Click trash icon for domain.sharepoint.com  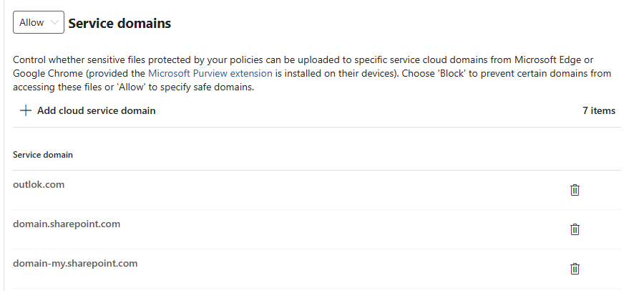pyautogui.click(x=574, y=229)
